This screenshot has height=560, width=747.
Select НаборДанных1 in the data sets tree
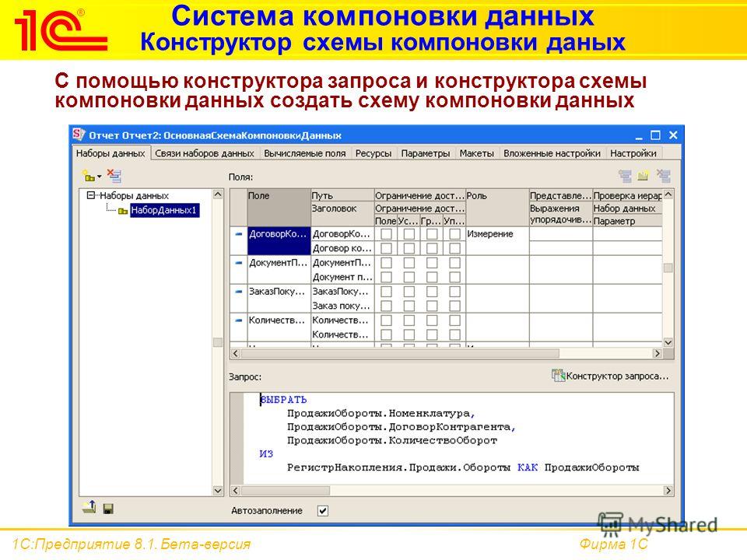[164, 210]
